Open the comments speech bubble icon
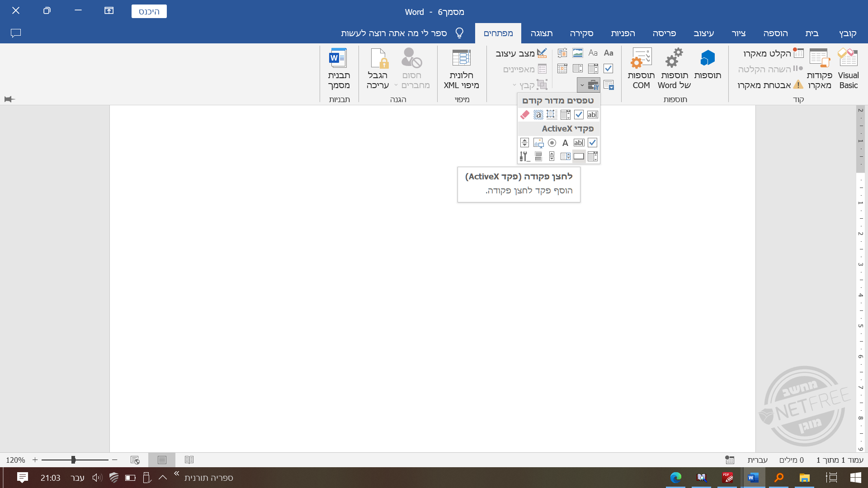This screenshot has width=868, height=488. [16, 33]
